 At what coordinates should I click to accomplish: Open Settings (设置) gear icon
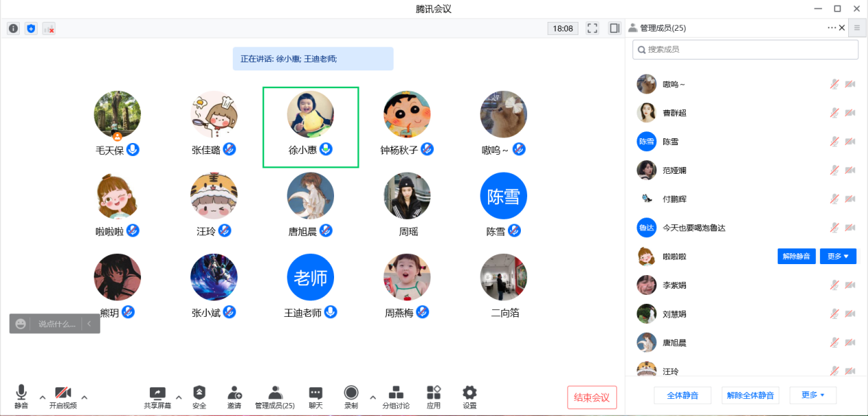(x=470, y=393)
